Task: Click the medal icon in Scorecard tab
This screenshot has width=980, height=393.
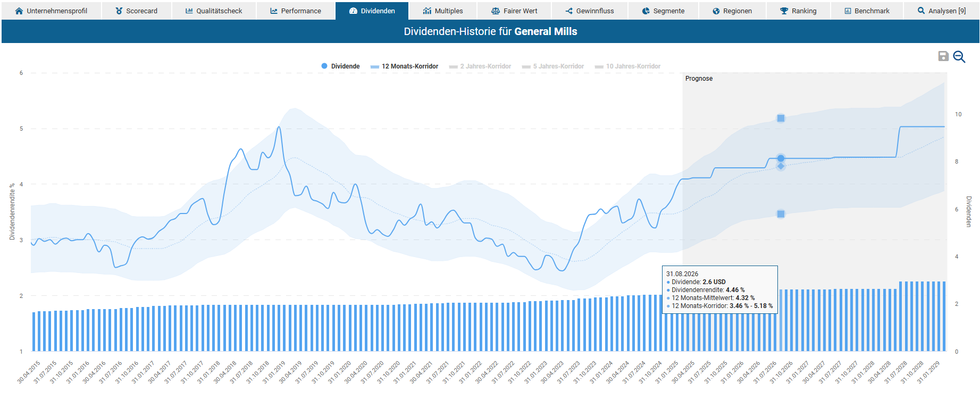Action: [119, 11]
